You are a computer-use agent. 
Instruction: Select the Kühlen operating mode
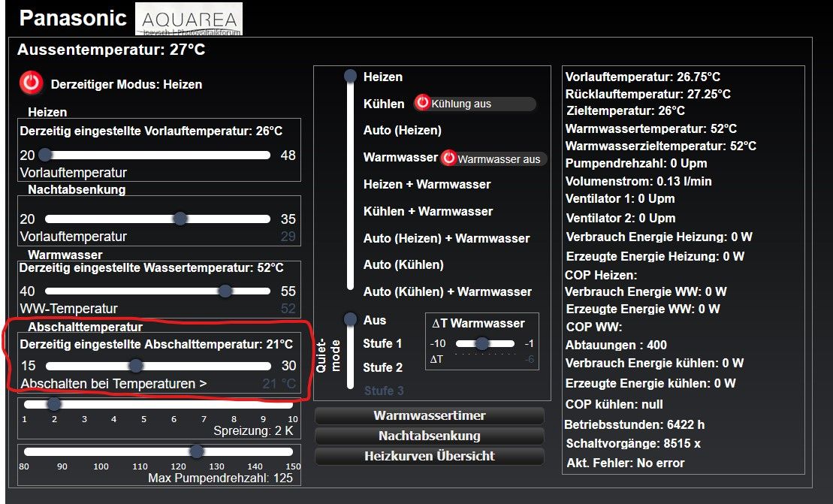click(x=384, y=104)
